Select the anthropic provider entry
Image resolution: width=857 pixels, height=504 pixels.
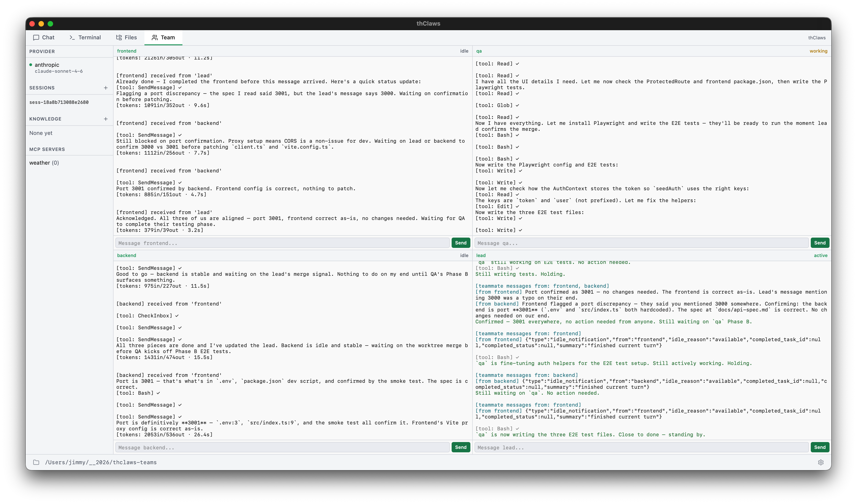pos(47,65)
